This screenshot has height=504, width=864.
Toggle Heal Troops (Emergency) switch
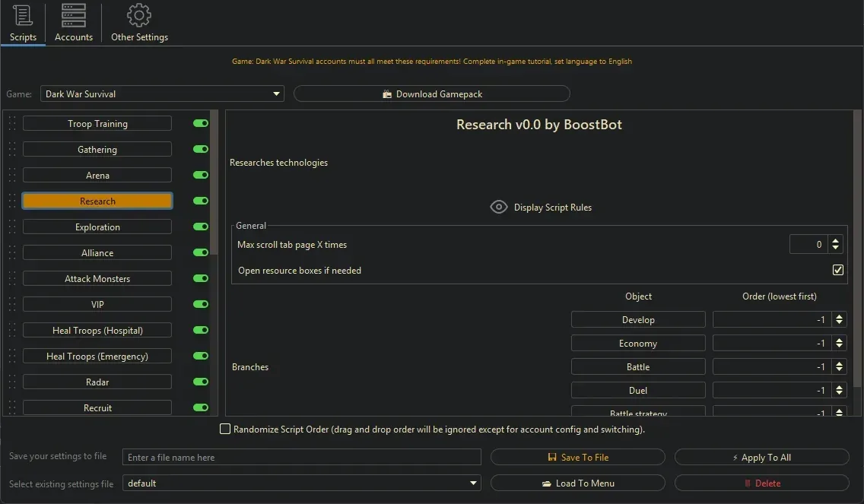pos(201,357)
